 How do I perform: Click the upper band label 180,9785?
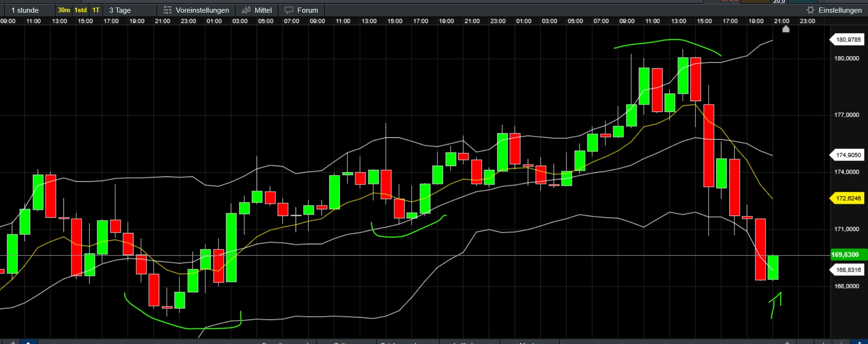[x=848, y=40]
